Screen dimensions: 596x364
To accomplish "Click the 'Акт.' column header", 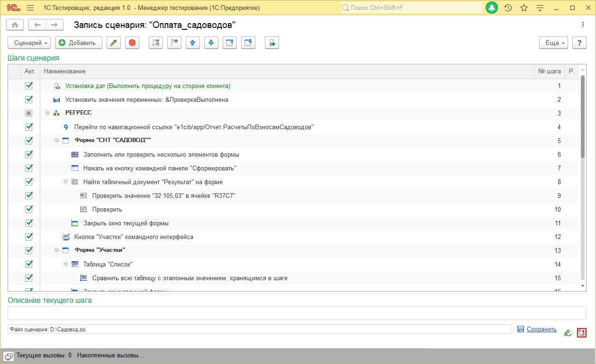I will pyautogui.click(x=30, y=71).
